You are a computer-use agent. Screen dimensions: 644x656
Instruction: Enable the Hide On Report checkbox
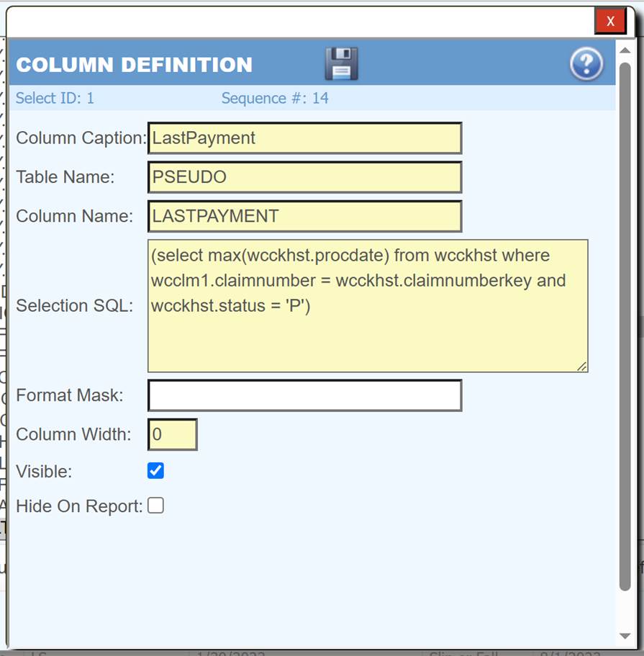(x=155, y=505)
